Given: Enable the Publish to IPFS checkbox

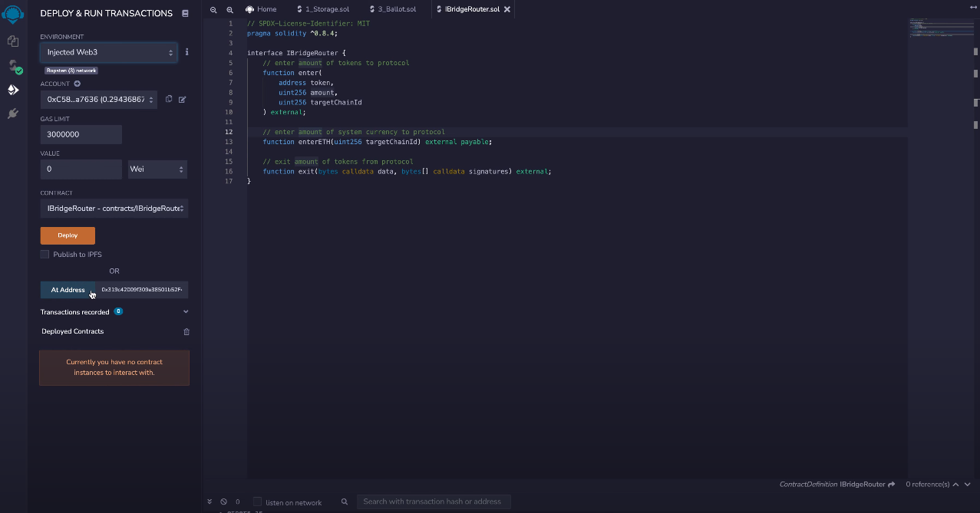Looking at the screenshot, I should point(45,255).
